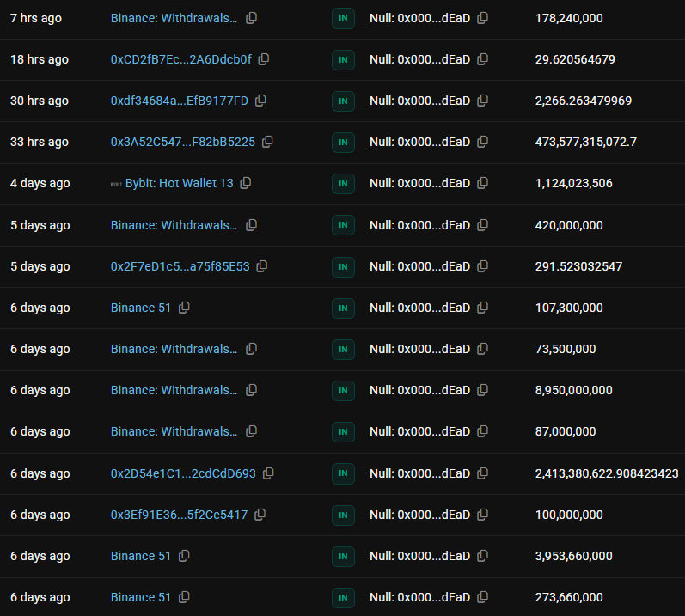The width and height of the screenshot is (685, 616).
Task: Open address 0x3Ef91E36...5f2Cc5417
Action: 179,515
